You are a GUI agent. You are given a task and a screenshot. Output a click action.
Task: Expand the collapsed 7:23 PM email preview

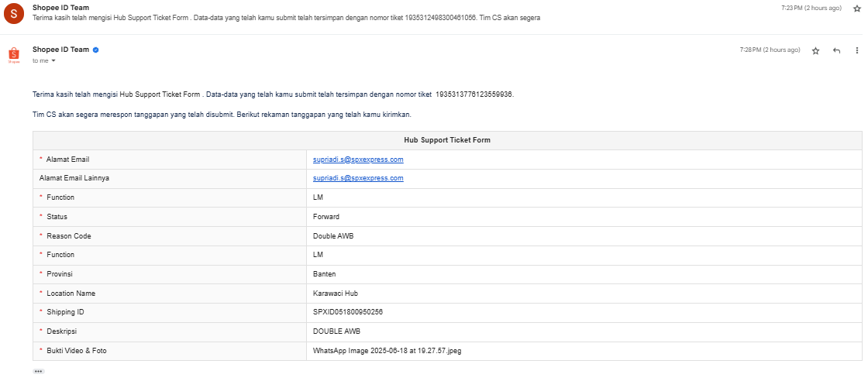coord(286,18)
